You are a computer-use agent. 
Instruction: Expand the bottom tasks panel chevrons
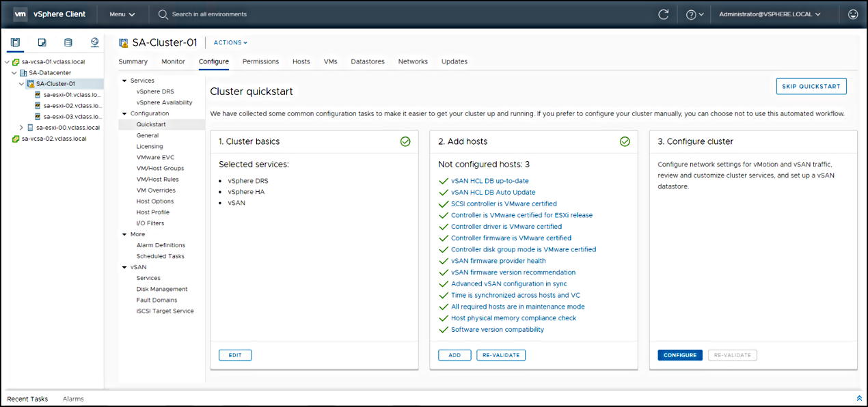click(859, 398)
